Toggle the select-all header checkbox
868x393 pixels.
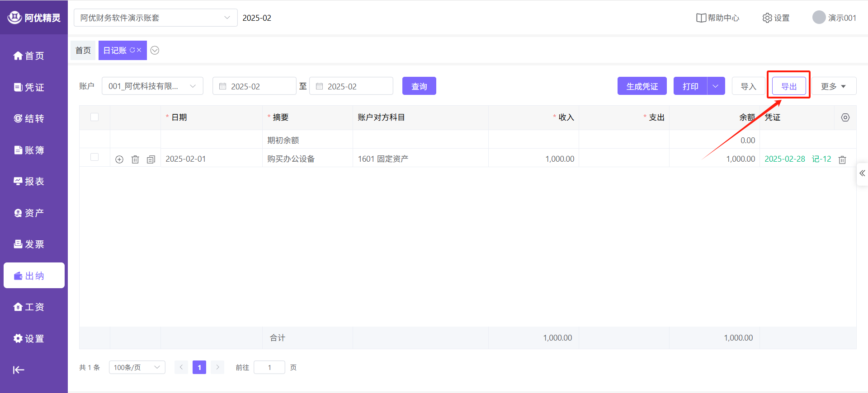tap(94, 117)
